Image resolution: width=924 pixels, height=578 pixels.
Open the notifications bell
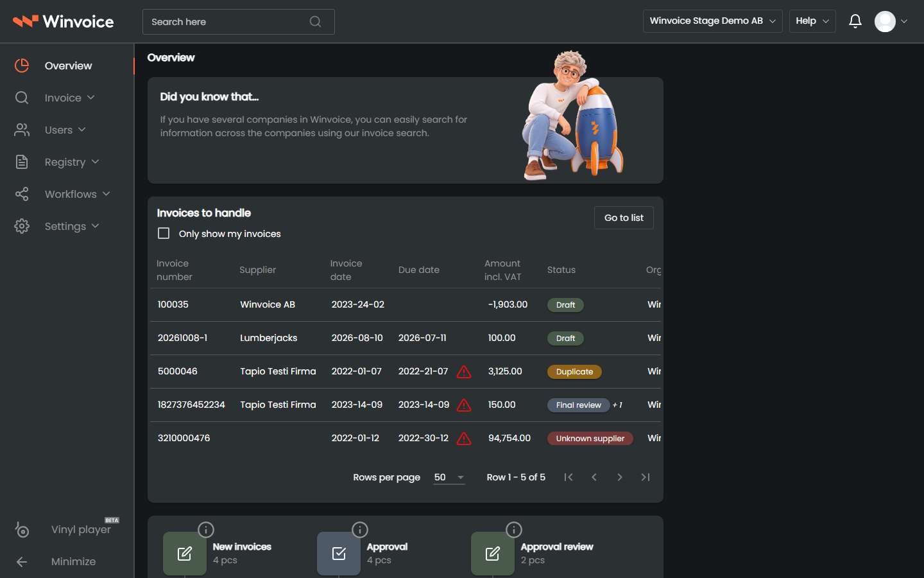855,21
